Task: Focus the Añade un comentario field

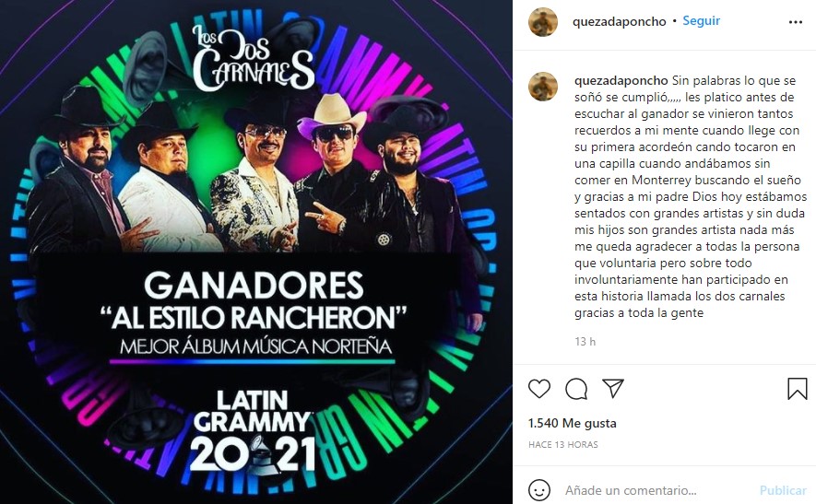Action: click(x=657, y=490)
